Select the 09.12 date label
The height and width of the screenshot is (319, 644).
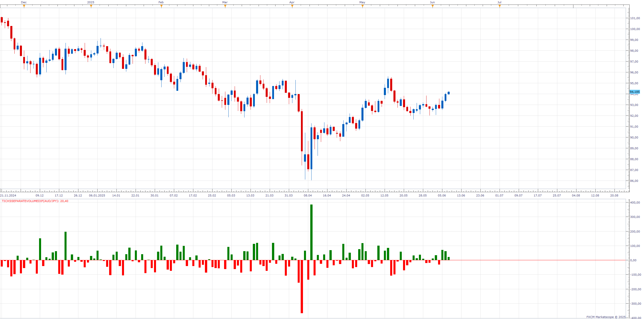point(40,195)
